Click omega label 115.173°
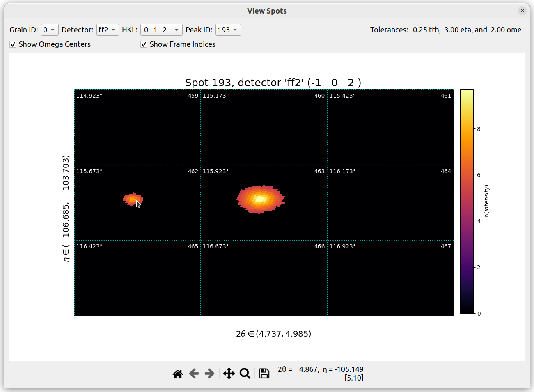 (x=215, y=96)
